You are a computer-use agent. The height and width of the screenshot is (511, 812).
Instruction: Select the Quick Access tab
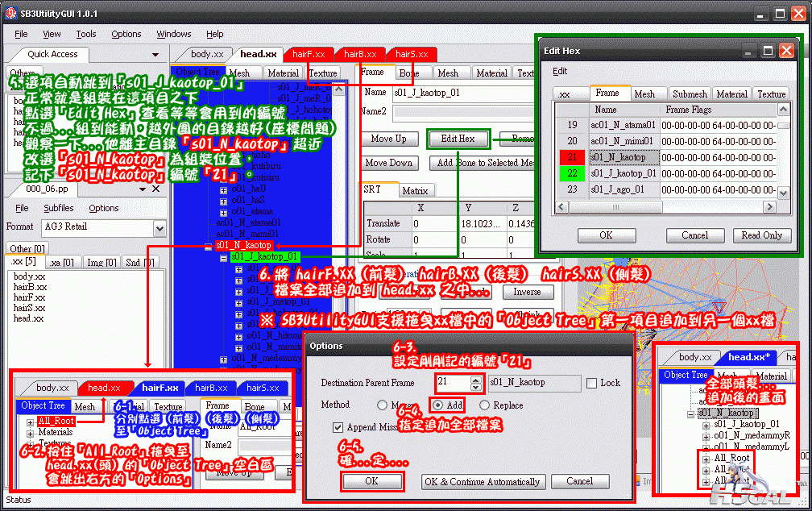52,55
